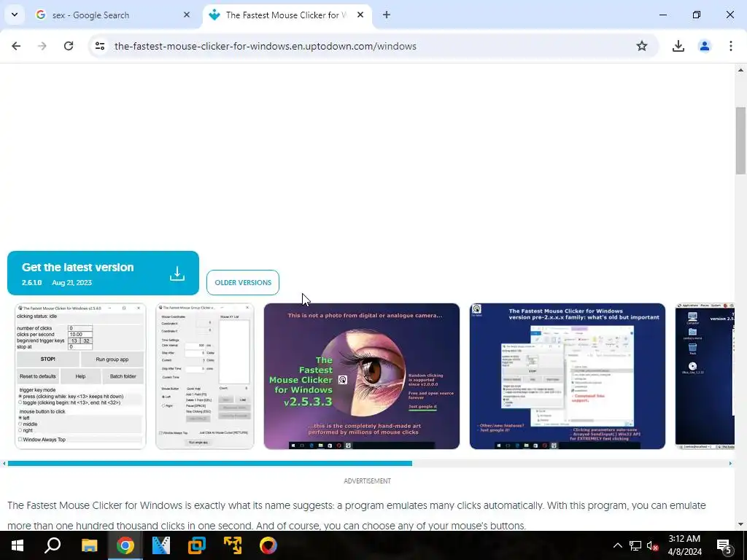The width and height of the screenshot is (747, 560).
Task: Close the Google Search tab
Action: [x=187, y=15]
